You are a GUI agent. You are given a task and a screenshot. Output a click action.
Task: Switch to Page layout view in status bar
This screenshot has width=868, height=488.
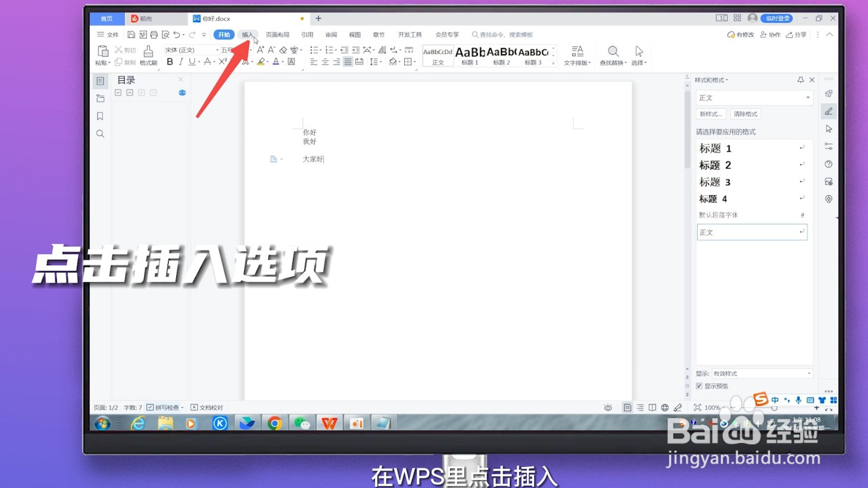(x=627, y=408)
